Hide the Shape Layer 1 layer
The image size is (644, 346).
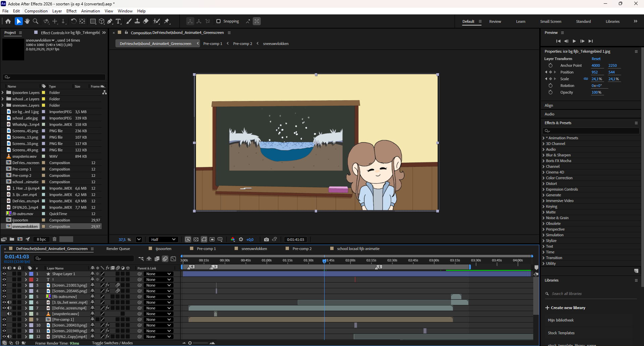click(4, 274)
